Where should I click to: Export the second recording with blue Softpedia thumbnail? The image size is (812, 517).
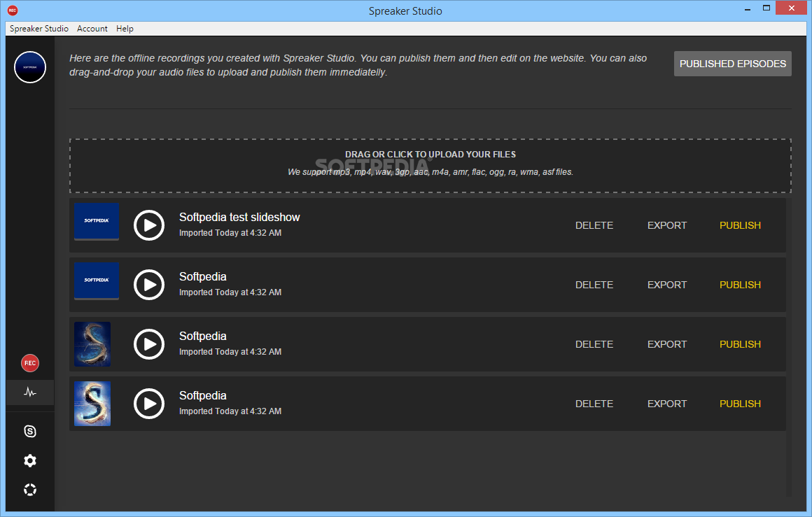pyautogui.click(x=667, y=285)
